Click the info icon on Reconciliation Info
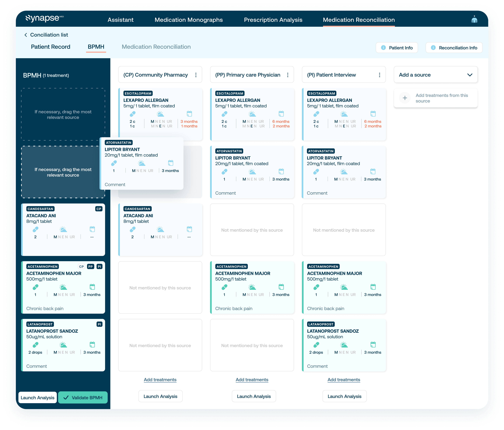 [433, 48]
